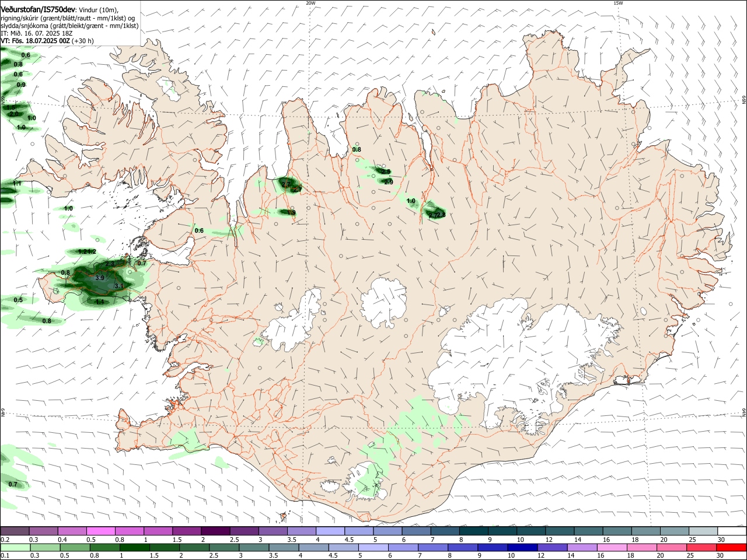Pick the pale green 0.1 swatch in lower scale
Viewport: 747px width, 560px height.
pyautogui.click(x=15, y=548)
